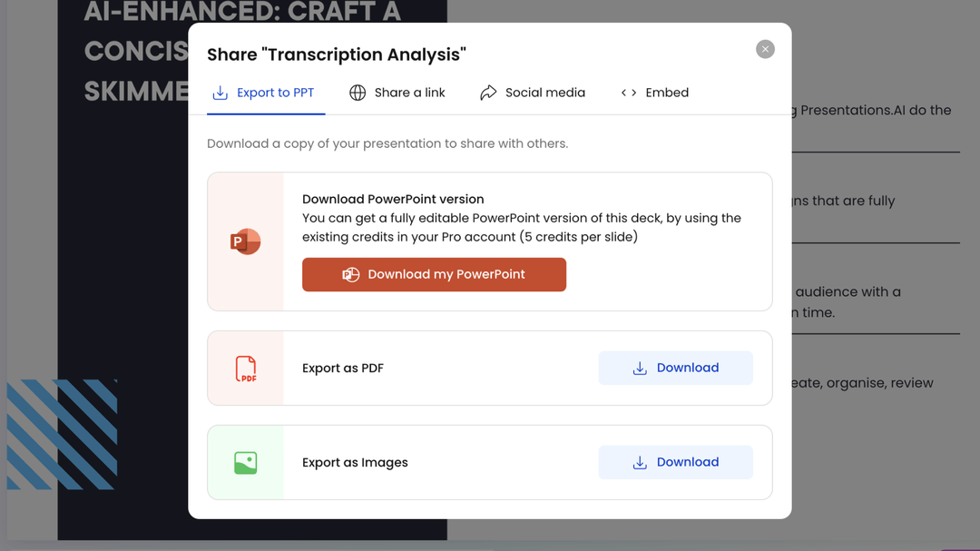Image resolution: width=980 pixels, height=551 pixels.
Task: Click the share arrow icon beside Social media
Action: [x=487, y=92]
